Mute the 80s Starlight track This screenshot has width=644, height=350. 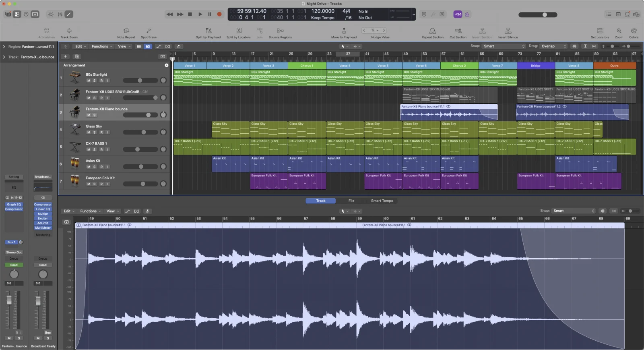[x=89, y=81]
